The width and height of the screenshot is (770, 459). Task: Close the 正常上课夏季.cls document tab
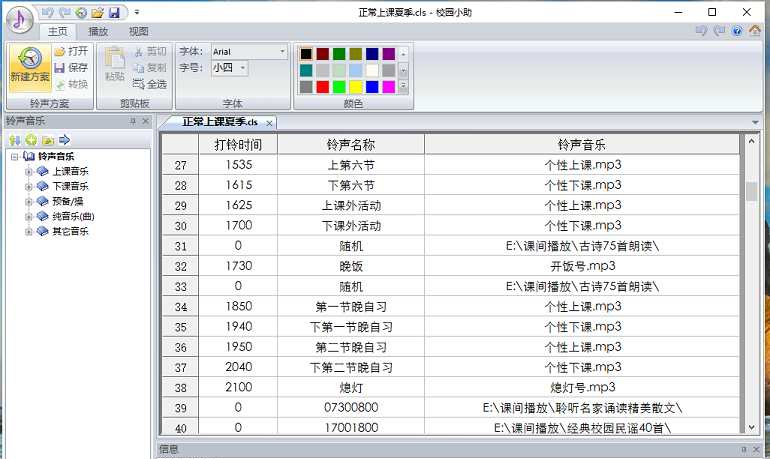(x=269, y=123)
